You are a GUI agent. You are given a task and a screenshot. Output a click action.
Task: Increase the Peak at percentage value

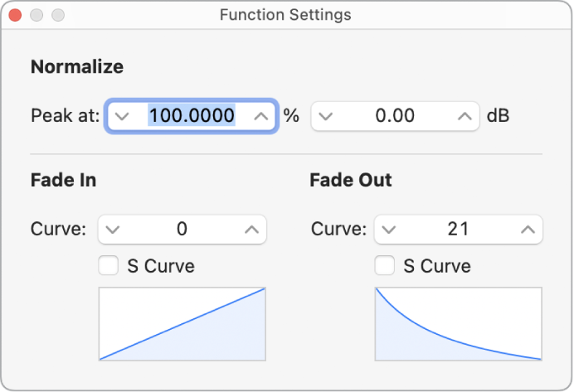click(x=260, y=116)
